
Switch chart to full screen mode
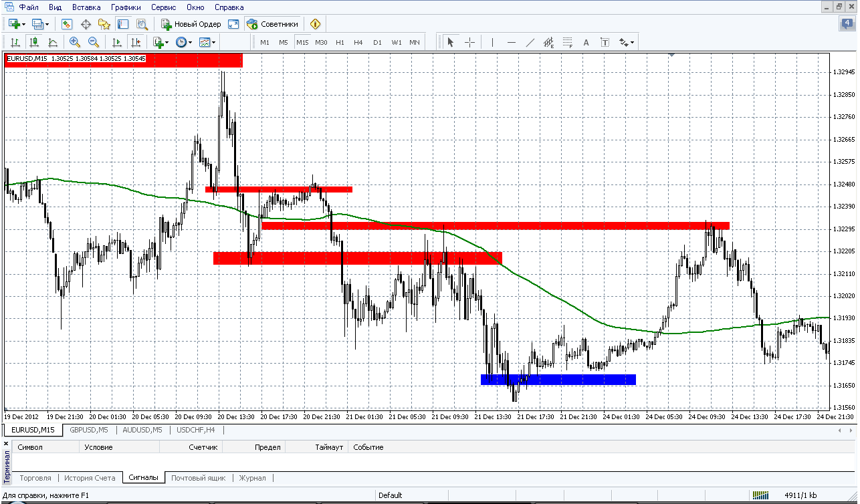(233, 24)
